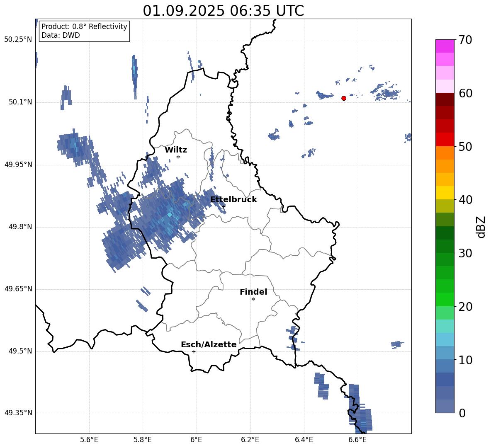The width and height of the screenshot is (491, 448).
Task: Pick the bright green colorbar swatch above 20
Action: [445, 299]
